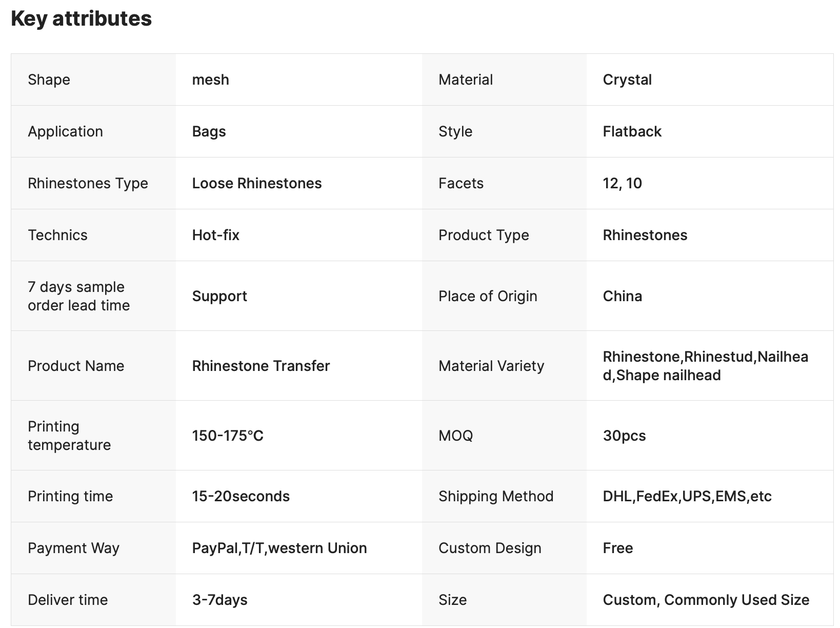Click the Crystal material value
This screenshot has width=840, height=628.
click(x=627, y=80)
